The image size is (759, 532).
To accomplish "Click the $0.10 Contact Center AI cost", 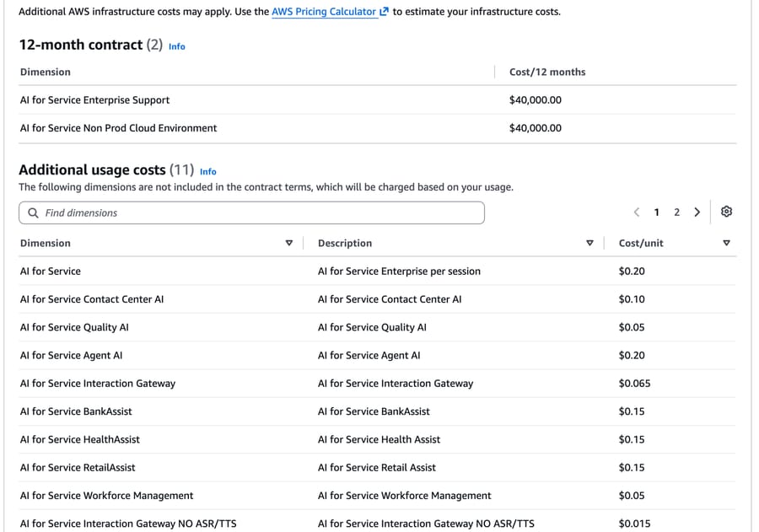I will tap(632, 299).
